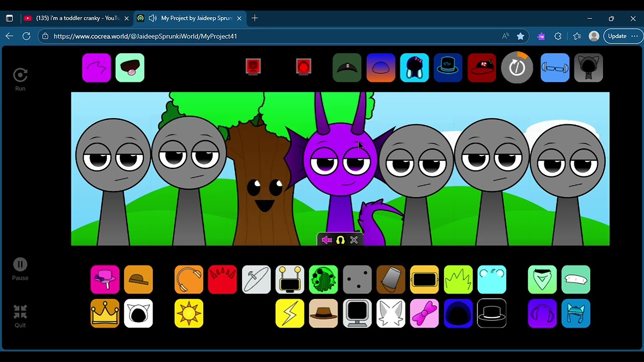Select the blue-orange gradient dome icon
Screen dimensions: 644x362
pos(381,67)
